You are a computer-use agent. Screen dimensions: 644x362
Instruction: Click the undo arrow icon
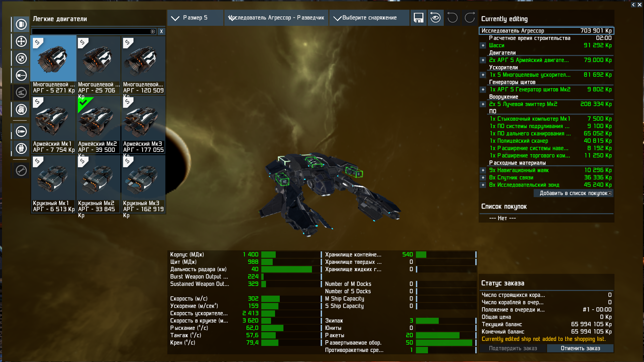(x=452, y=18)
